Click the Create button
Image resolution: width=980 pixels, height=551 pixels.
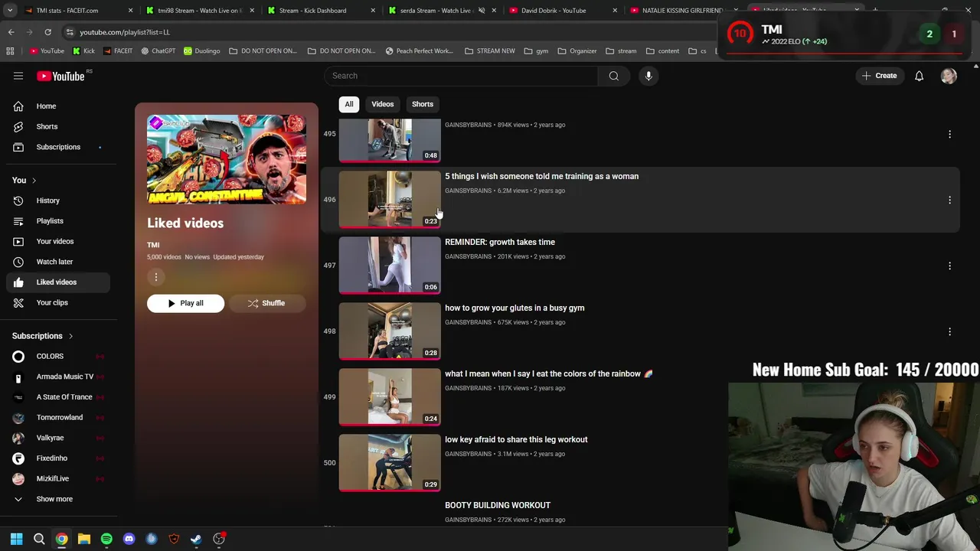point(879,76)
